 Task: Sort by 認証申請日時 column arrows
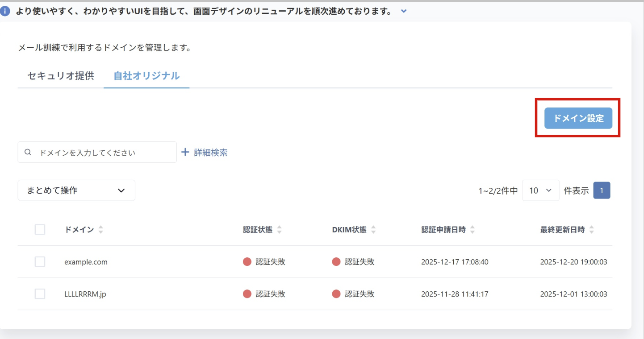[473, 230]
